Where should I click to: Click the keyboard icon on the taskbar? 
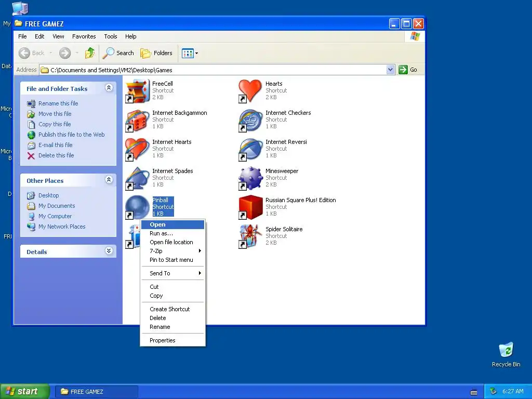click(x=474, y=392)
